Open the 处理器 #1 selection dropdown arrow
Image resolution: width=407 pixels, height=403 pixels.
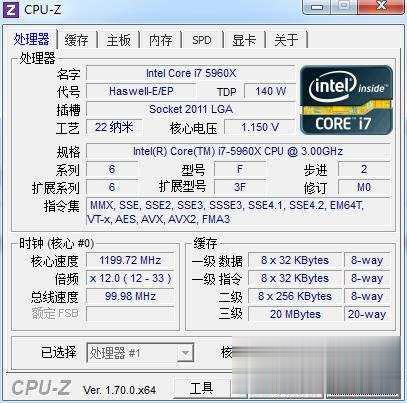point(185,353)
